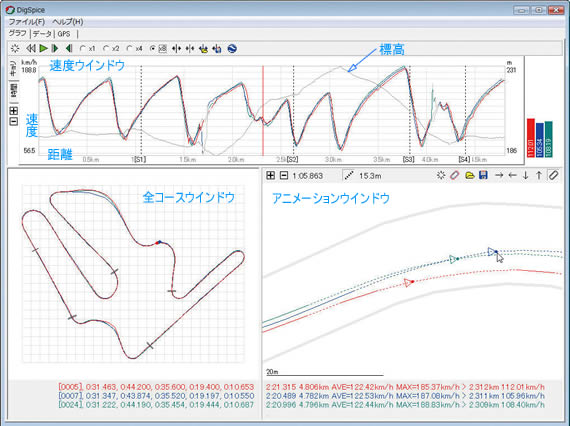Toggle the dotted measure line tool
570x426 pixels.
point(349,176)
